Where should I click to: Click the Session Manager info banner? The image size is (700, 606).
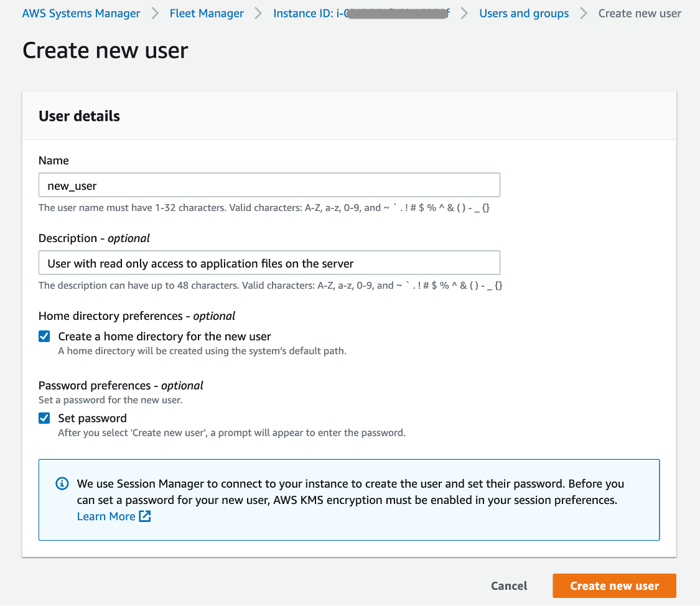point(350,499)
